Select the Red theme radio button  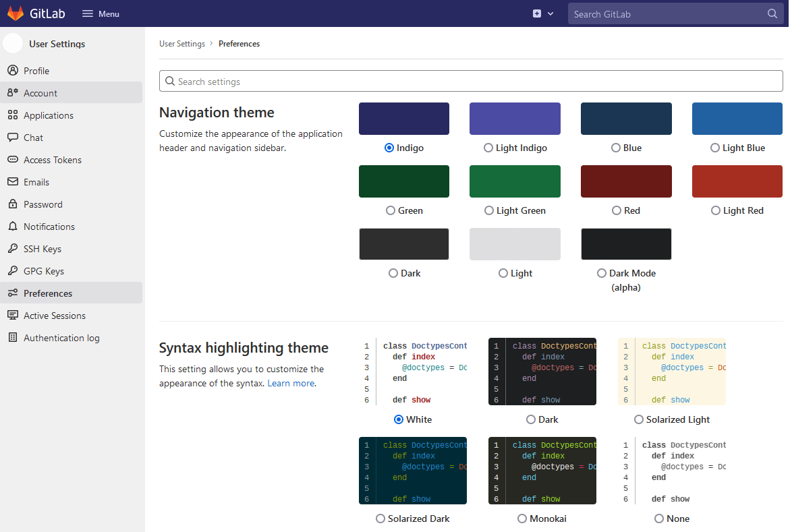[617, 210]
